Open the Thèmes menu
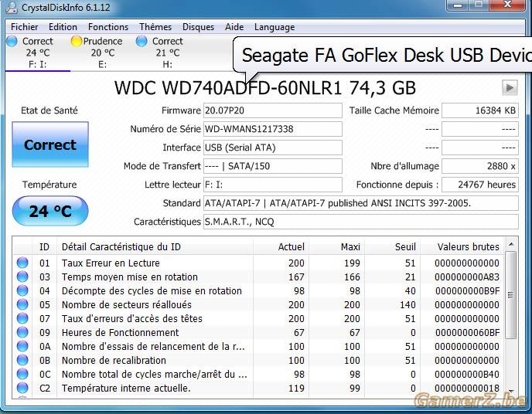This screenshot has width=532, height=414. (155, 27)
